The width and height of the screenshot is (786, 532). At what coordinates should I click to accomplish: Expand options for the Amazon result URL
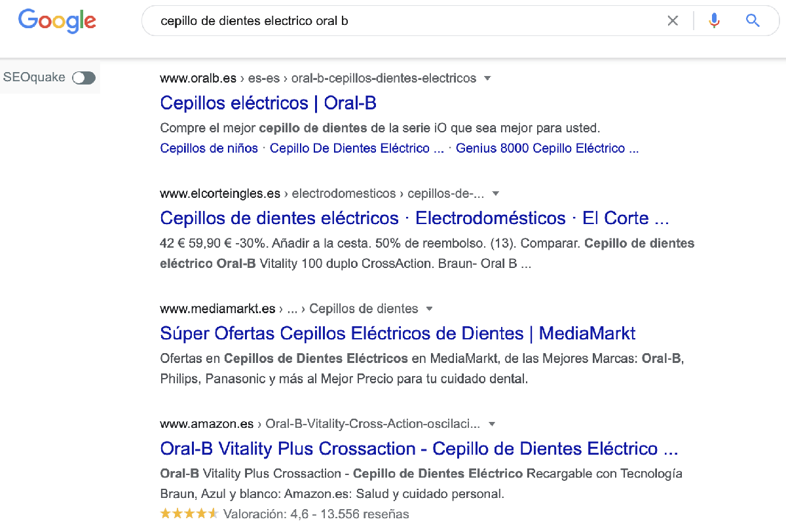[x=492, y=424]
